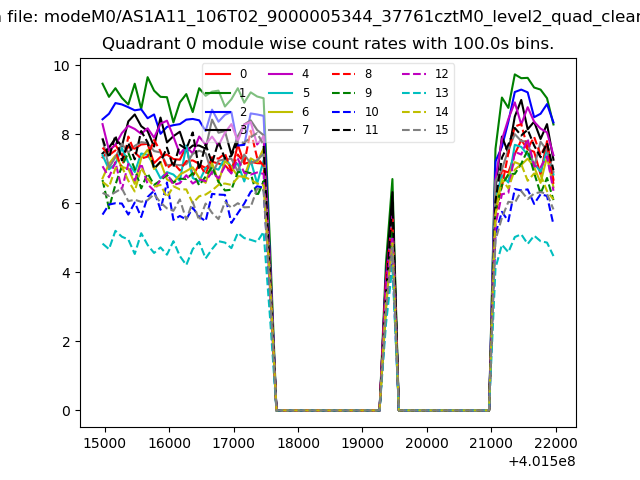Click the file name text at top
This screenshot has height=480, width=640.
[320, 17]
